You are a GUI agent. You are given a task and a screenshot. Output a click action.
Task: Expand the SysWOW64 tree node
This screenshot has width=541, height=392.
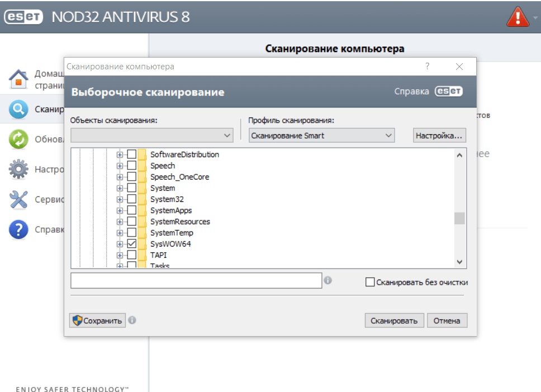point(120,244)
